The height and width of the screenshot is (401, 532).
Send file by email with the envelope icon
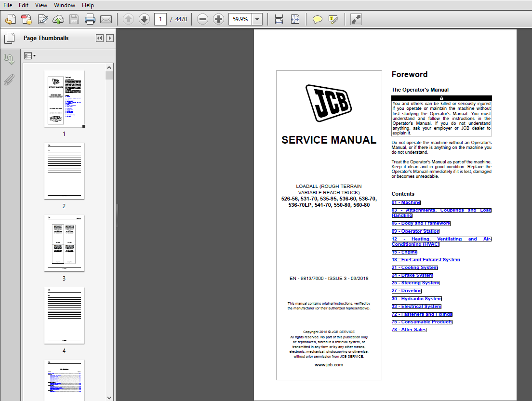[x=106, y=19]
